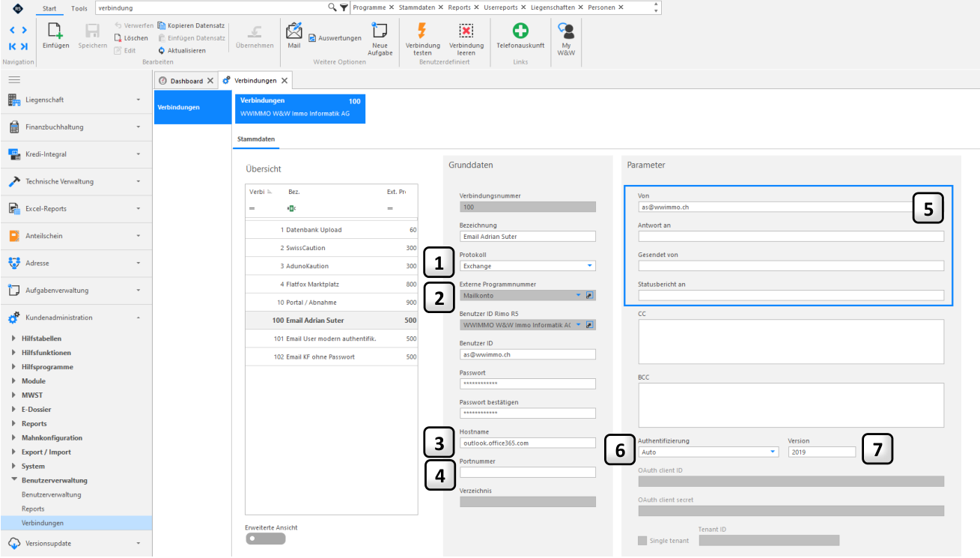The width and height of the screenshot is (980, 558).
Task: Open the Externe Programmnummer dropdown
Action: [x=578, y=295]
